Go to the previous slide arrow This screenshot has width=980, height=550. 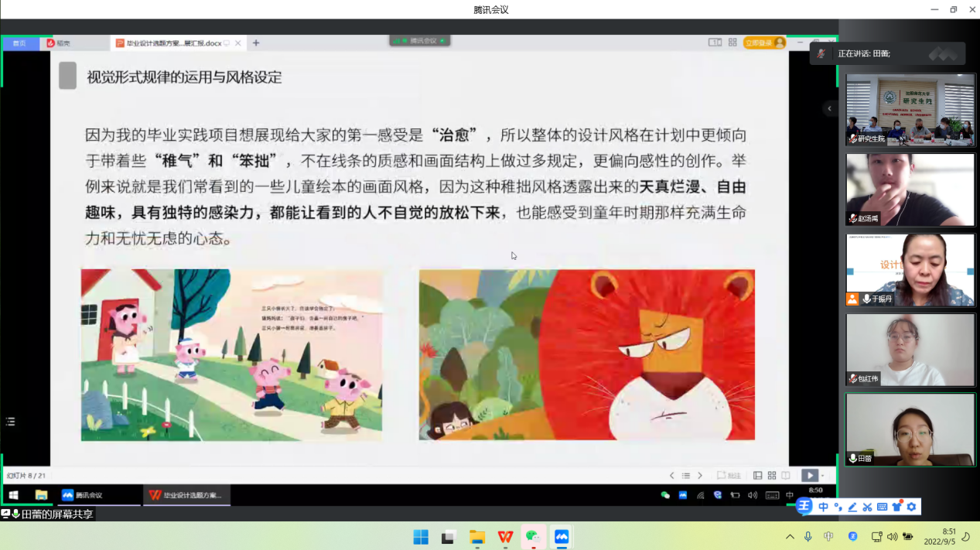click(671, 476)
